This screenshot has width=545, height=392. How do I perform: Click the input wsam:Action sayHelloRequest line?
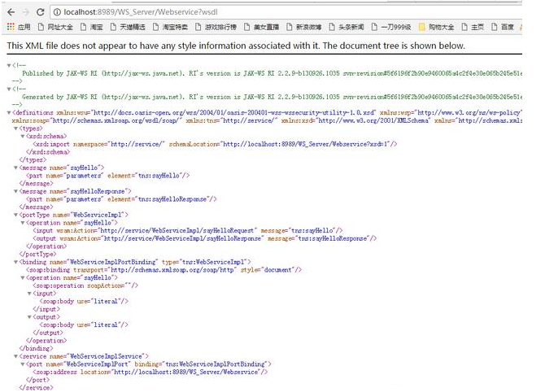[188, 230]
